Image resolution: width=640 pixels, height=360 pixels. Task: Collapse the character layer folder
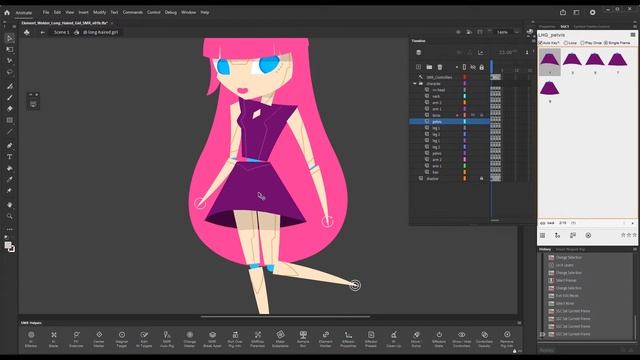point(415,84)
